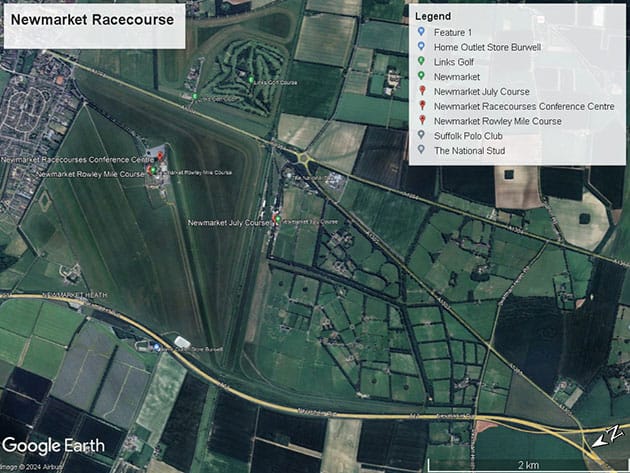Click the blue pin beside Home Outlet Store Burwell in legend

[421, 46]
